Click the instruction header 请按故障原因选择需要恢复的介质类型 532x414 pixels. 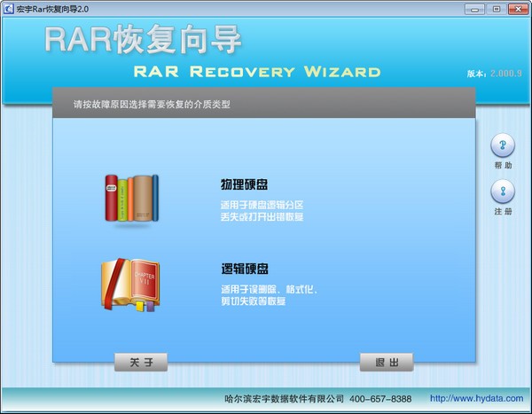(x=152, y=105)
